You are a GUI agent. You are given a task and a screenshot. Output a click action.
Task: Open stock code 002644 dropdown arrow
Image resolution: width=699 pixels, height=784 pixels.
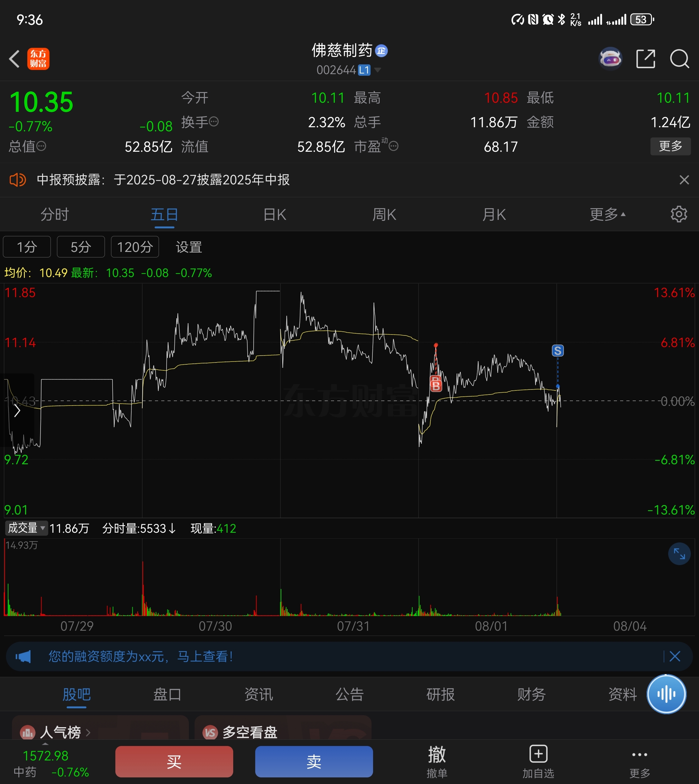[377, 70]
